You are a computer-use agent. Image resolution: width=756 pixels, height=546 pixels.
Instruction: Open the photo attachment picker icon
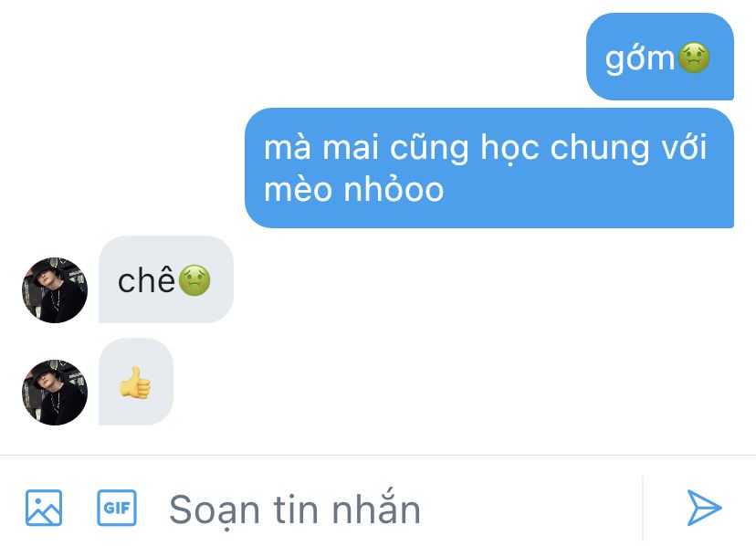(x=44, y=508)
